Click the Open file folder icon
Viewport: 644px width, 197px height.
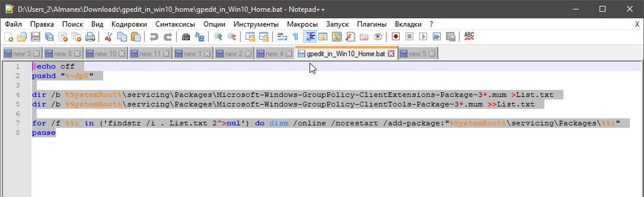tap(22, 37)
